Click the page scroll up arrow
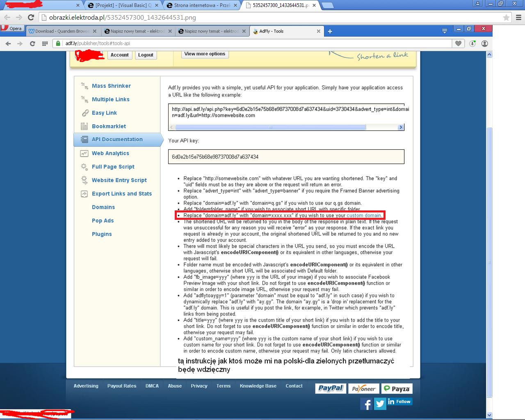 pos(489,55)
